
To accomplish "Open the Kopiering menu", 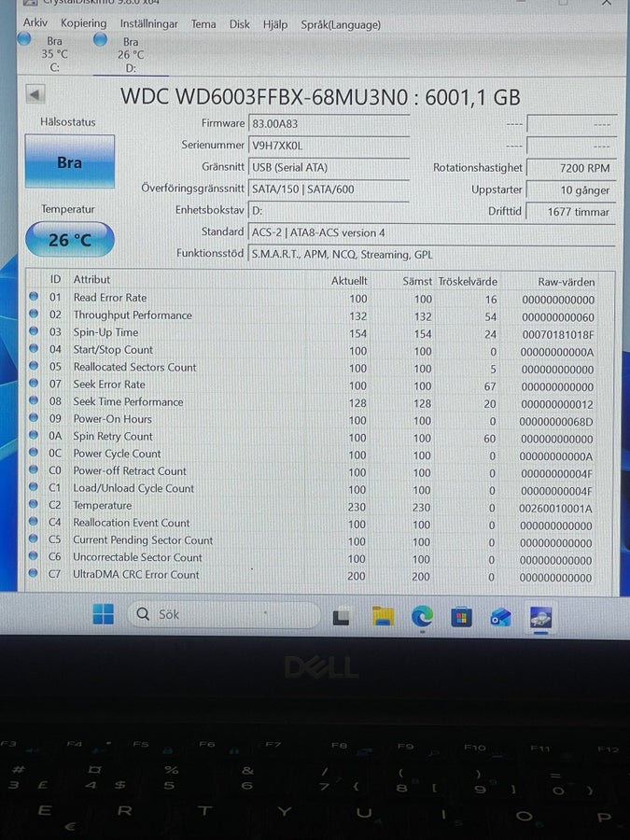I will point(84,23).
